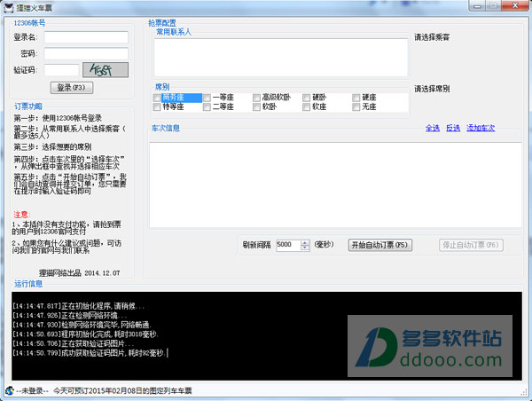Click the window resize grip

click(x=524, y=392)
